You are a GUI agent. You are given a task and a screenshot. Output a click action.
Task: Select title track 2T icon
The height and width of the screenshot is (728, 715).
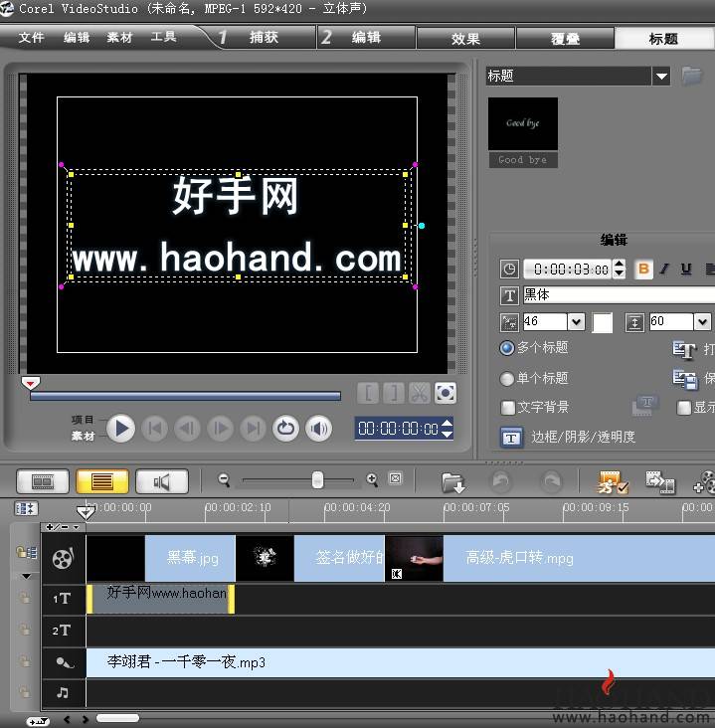62,631
